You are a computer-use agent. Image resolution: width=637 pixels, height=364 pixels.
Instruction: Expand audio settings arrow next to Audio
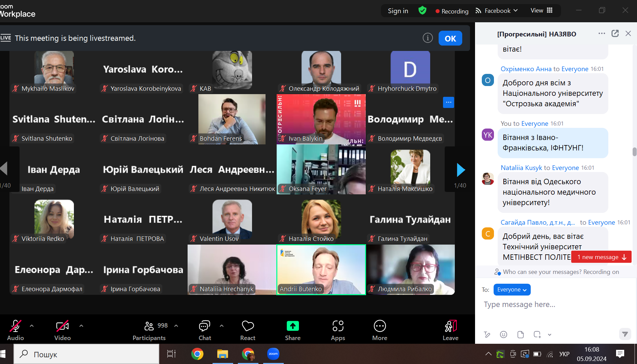tap(32, 326)
